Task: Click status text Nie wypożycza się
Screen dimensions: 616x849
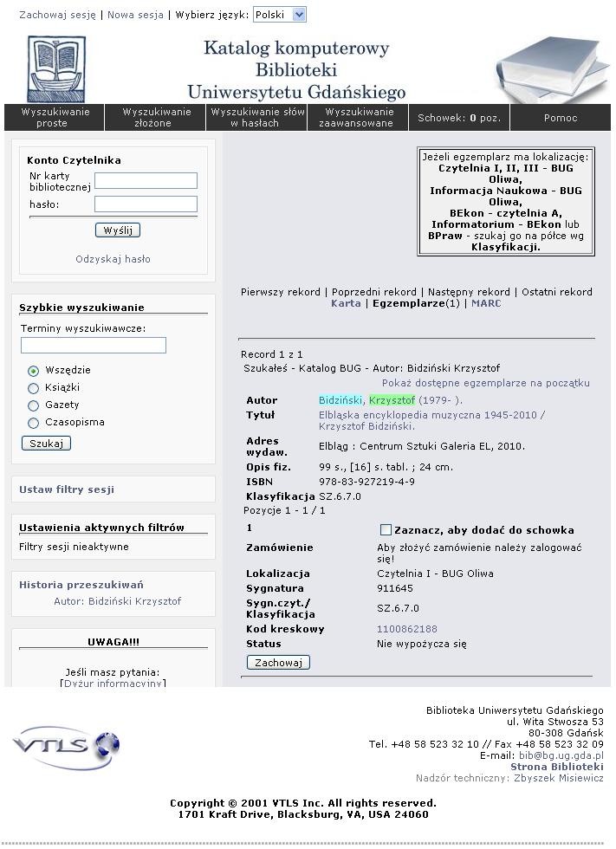Action: pyautogui.click(x=422, y=644)
